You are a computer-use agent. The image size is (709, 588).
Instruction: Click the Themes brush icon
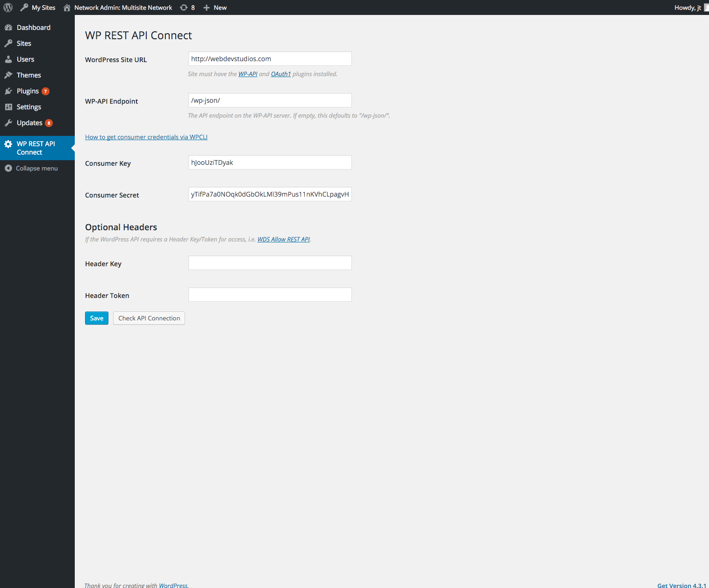[8, 75]
